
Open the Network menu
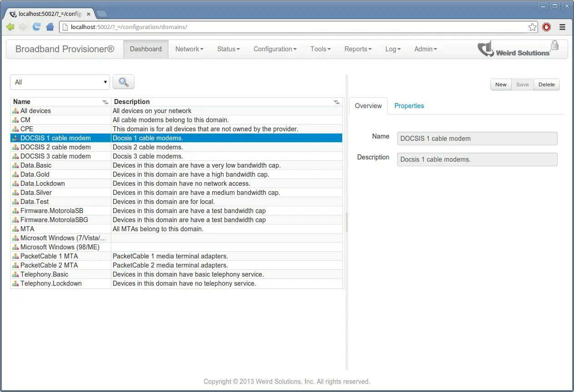coord(189,49)
